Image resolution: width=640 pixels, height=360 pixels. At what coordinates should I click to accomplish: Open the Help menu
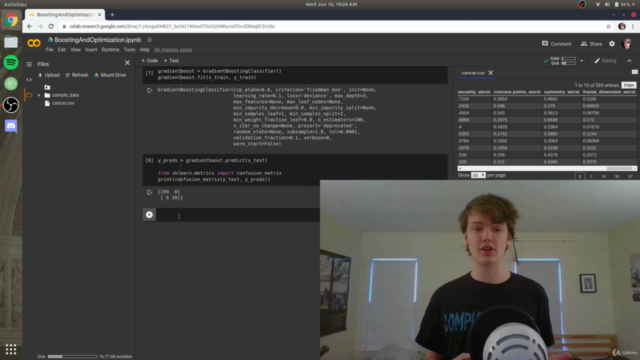click(144, 50)
